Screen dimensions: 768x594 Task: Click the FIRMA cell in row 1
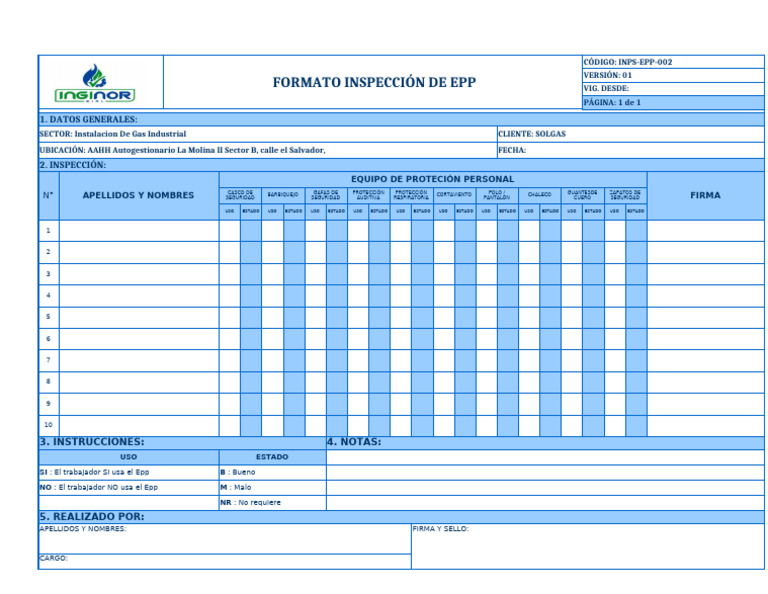706,231
